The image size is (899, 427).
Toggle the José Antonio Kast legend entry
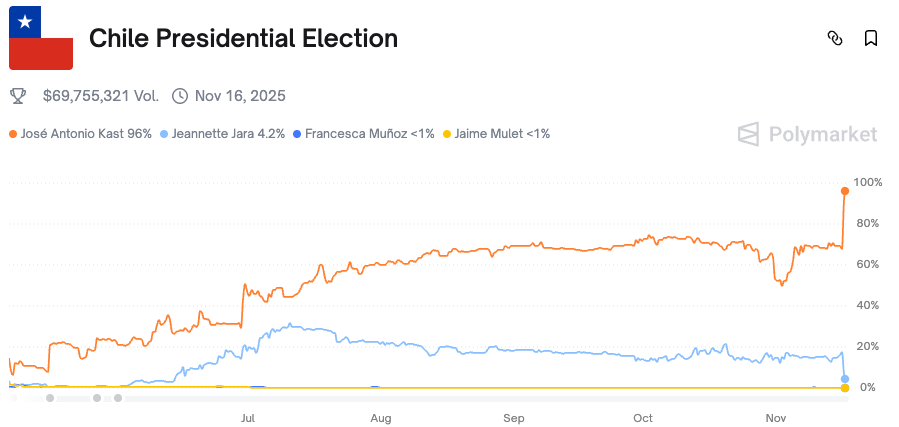(x=81, y=133)
